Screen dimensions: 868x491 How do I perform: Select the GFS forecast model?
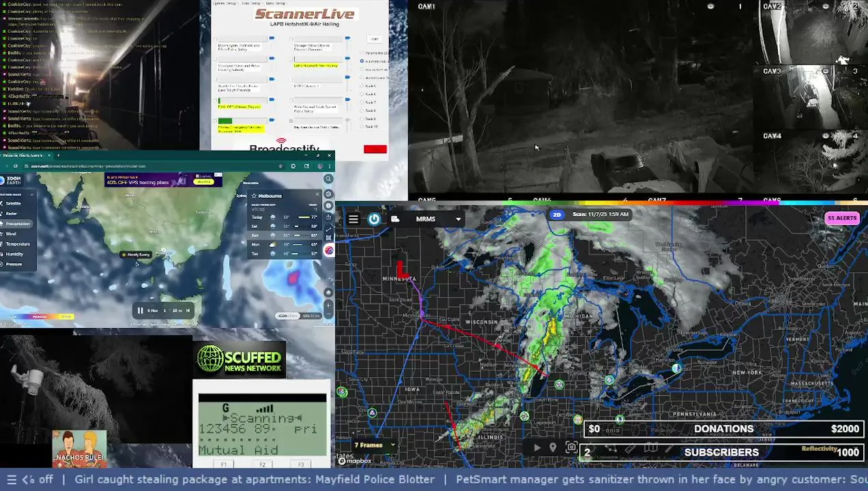pyautogui.click(x=310, y=316)
